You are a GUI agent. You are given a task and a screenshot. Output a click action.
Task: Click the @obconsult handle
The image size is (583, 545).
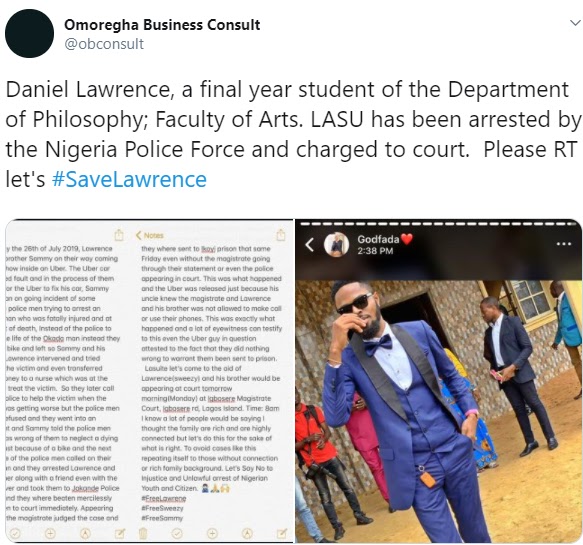click(104, 44)
